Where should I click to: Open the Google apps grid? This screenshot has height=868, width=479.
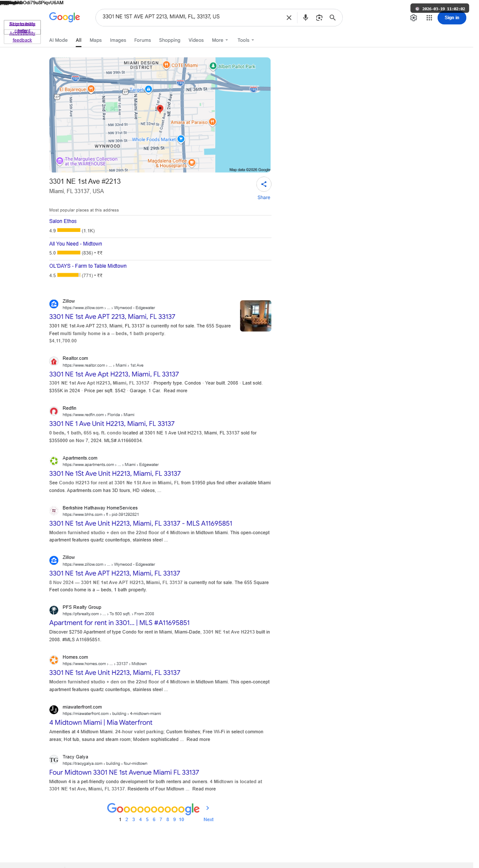pos(429,17)
